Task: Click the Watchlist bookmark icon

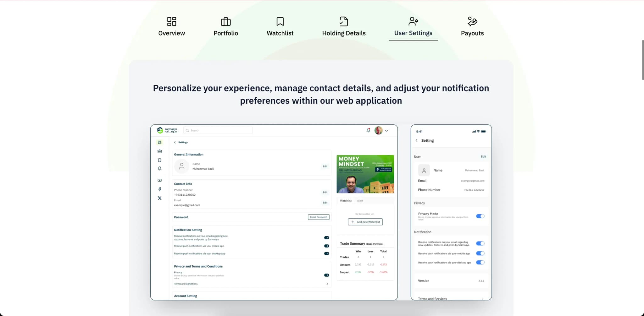Action: point(280,21)
